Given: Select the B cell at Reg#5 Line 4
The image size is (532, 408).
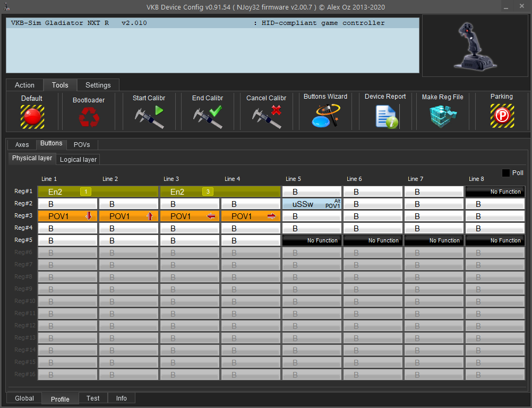Looking at the screenshot, I should coord(251,240).
